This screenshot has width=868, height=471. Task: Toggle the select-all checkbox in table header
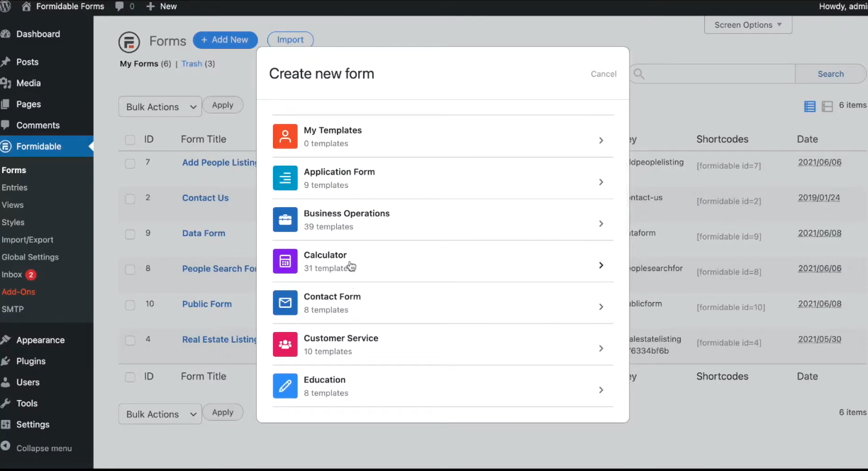pos(130,140)
